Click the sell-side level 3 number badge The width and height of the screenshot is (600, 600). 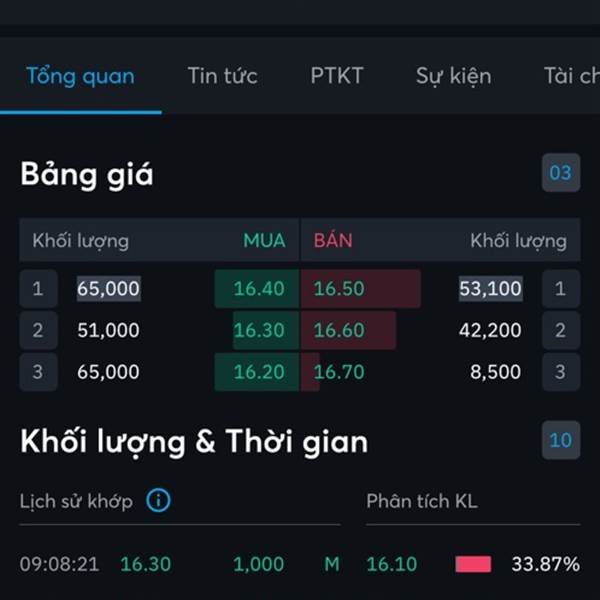tap(561, 372)
